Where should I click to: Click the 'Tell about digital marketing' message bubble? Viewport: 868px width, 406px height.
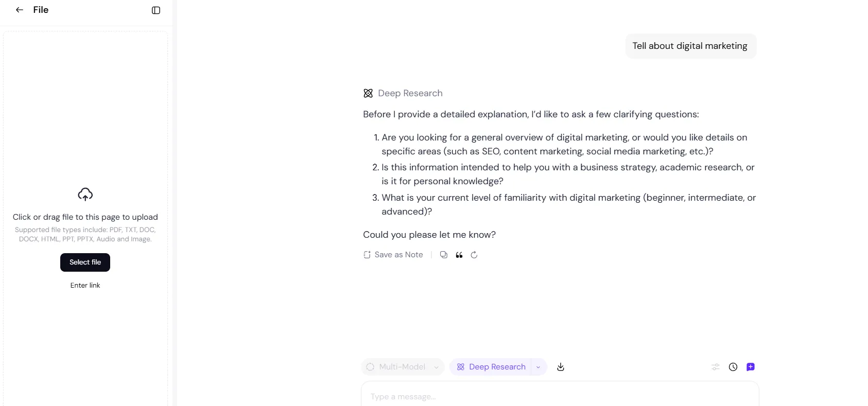pyautogui.click(x=690, y=46)
